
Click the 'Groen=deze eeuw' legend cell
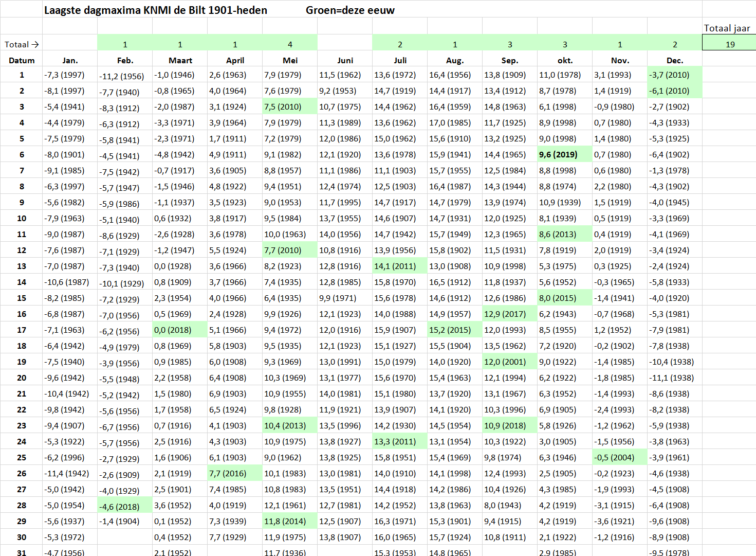coord(350,10)
